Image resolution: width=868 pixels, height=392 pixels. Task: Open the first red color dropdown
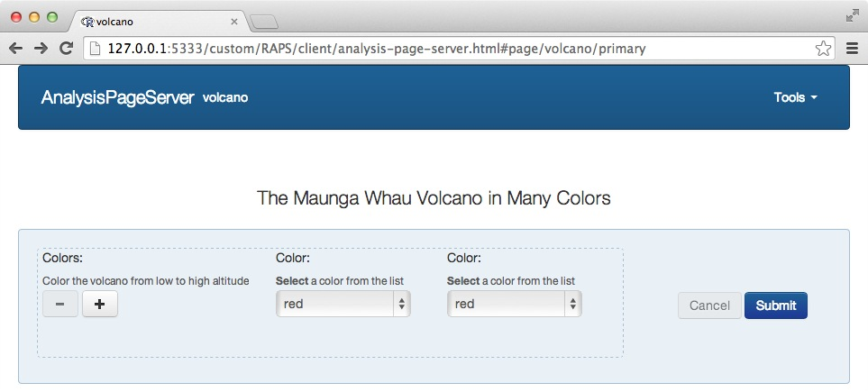tap(343, 305)
